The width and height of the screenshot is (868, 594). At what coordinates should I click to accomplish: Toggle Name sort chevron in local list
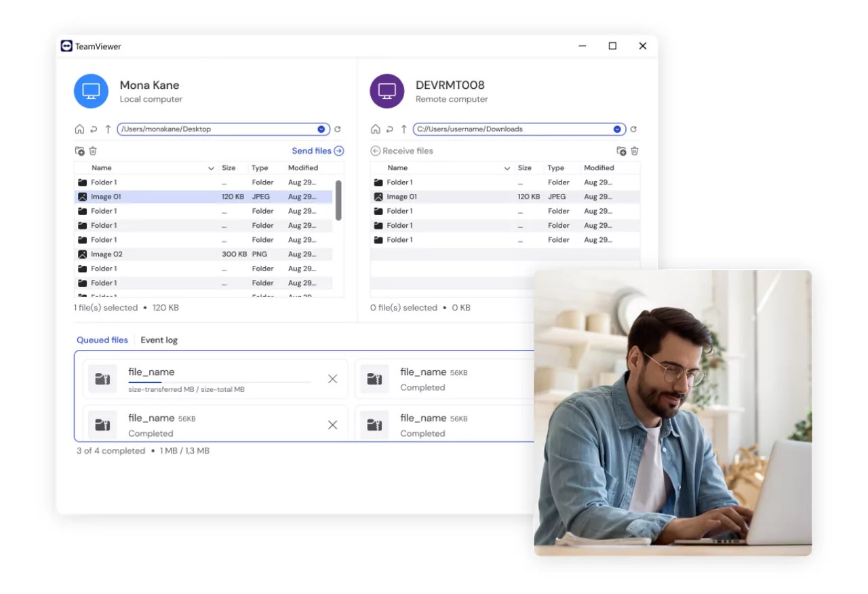pos(211,168)
